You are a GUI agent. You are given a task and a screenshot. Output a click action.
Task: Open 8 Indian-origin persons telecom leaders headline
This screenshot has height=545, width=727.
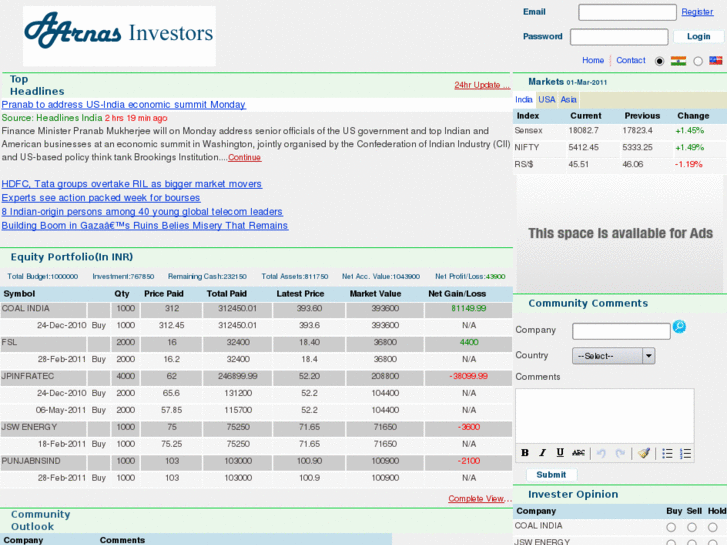[142, 212]
